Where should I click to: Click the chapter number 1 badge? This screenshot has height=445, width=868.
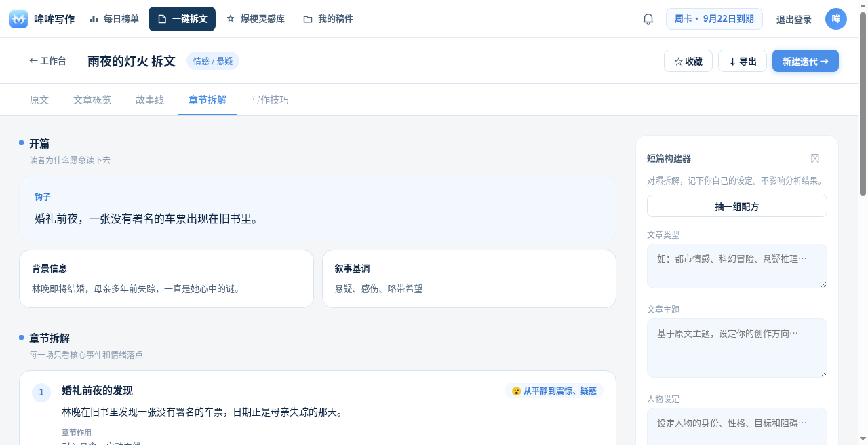pos(41,392)
